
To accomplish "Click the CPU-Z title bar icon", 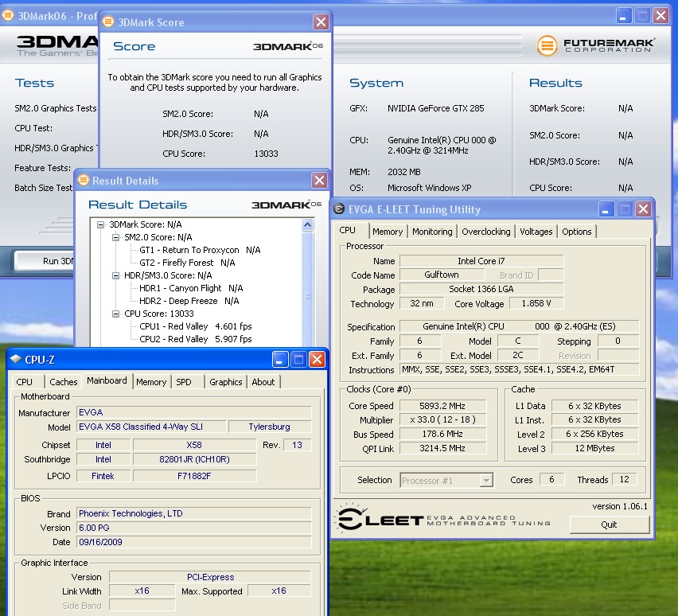I will pyautogui.click(x=16, y=359).
